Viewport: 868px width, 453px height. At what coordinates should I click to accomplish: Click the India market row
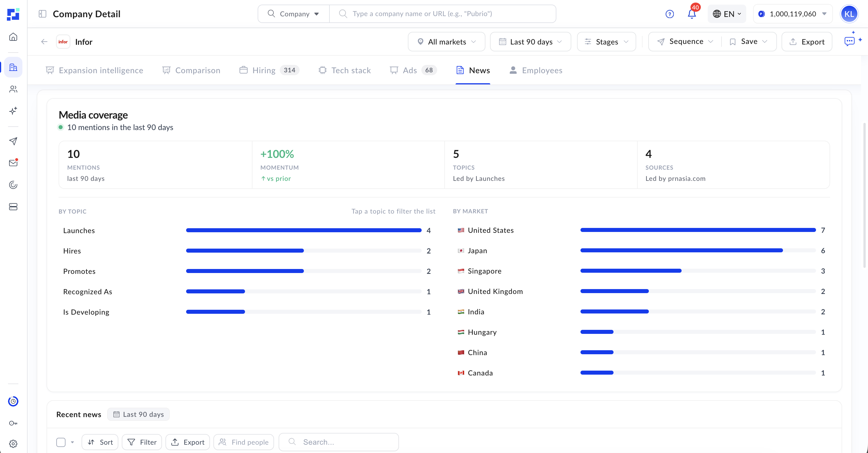[x=641, y=312]
